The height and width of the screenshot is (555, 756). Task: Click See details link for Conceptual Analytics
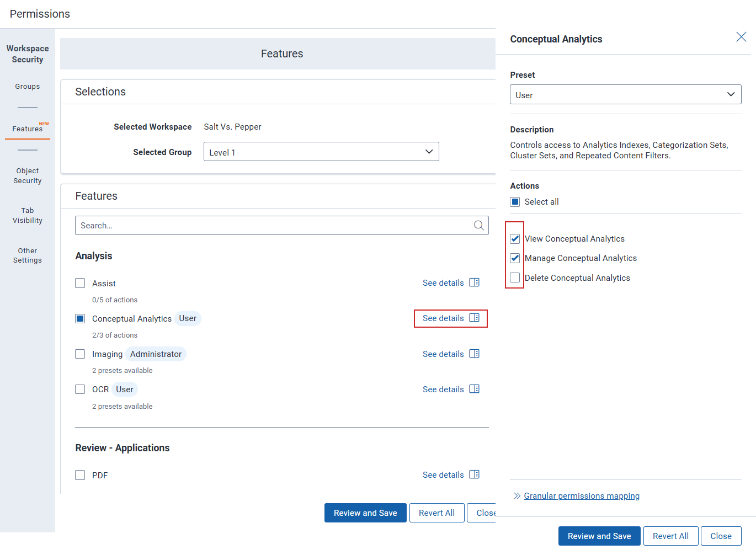click(x=443, y=318)
